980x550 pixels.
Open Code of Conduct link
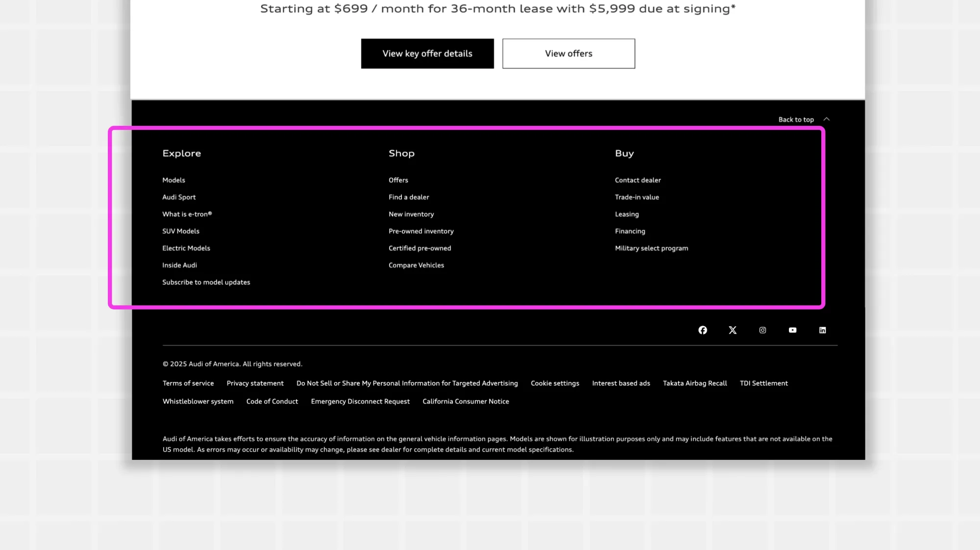[x=272, y=402]
